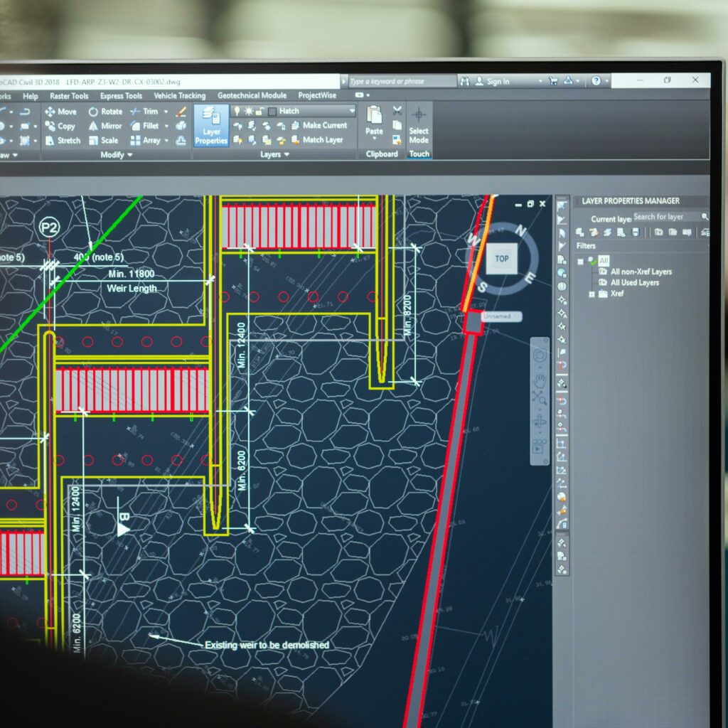Select the Move tool
The image size is (728, 728).
point(60,112)
